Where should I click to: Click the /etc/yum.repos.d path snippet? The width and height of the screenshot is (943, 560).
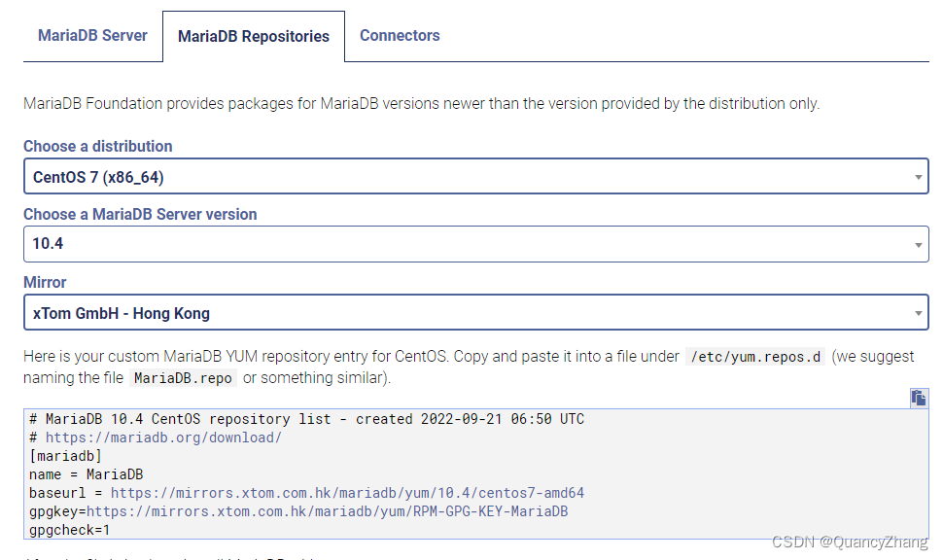(x=754, y=356)
